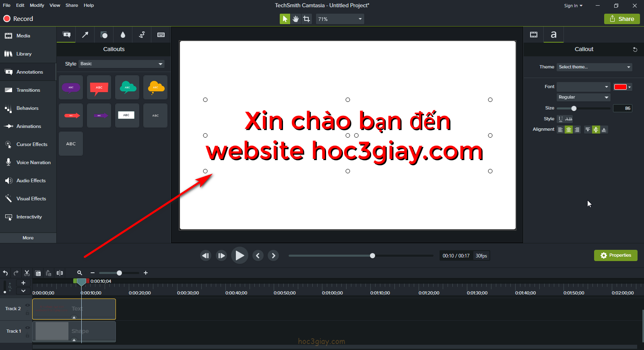Screen dimensions: 644x350
Task: Click the font size 86 field
Action: coord(623,108)
